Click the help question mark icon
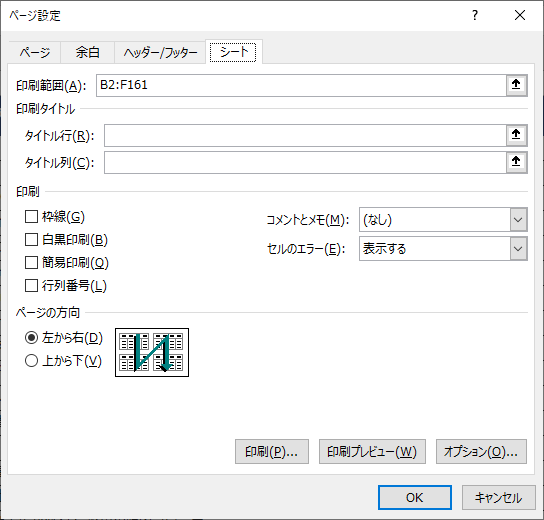Viewport: 544px width, 520px height. (475, 15)
